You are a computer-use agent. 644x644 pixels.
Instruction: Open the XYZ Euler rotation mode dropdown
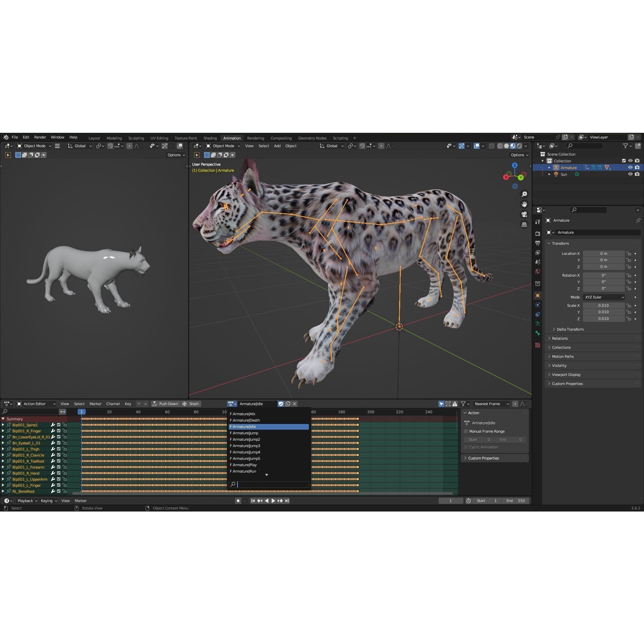coord(604,297)
